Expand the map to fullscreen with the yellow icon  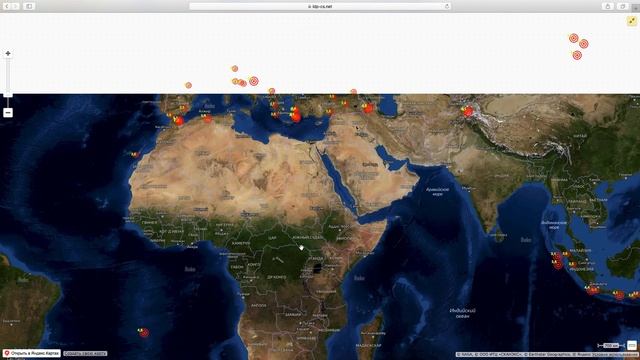point(632,21)
